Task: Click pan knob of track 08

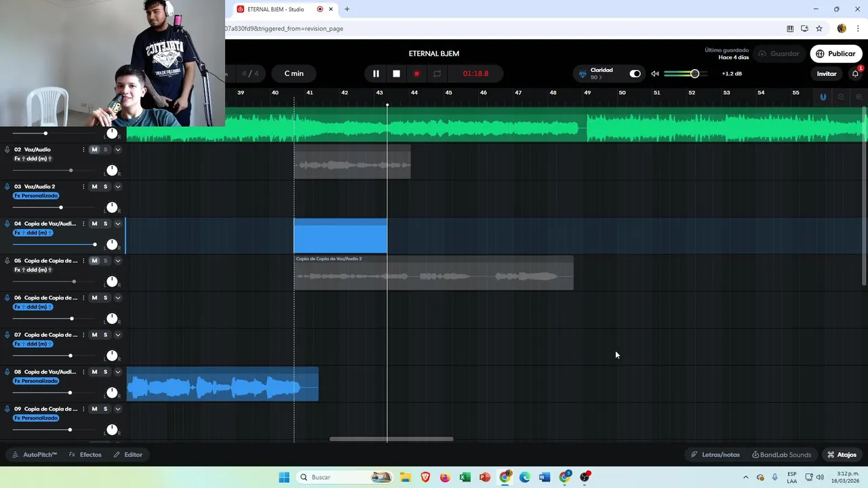Action: tap(112, 392)
